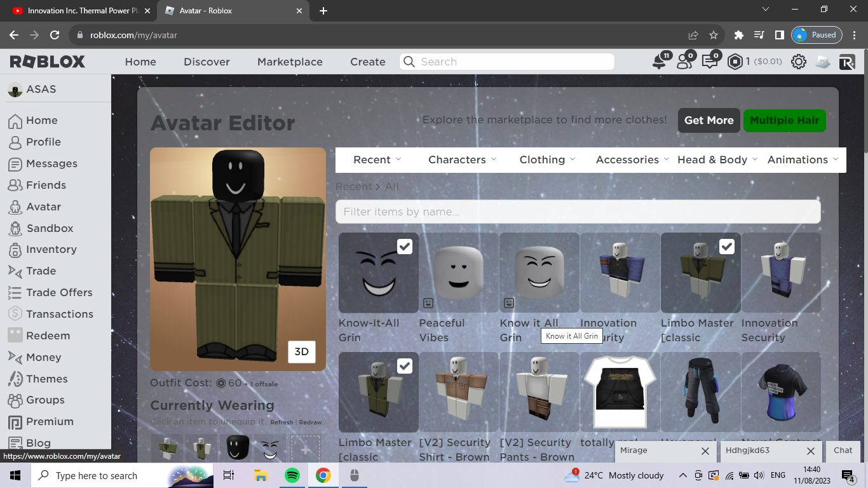Image resolution: width=868 pixels, height=488 pixels.
Task: Click the search magnifier icon
Action: click(409, 62)
